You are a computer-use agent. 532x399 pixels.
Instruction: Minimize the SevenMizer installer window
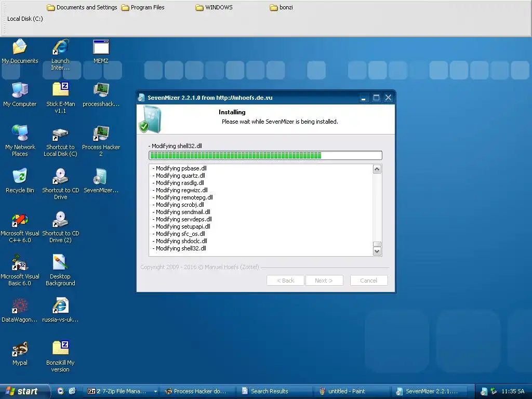(x=363, y=98)
